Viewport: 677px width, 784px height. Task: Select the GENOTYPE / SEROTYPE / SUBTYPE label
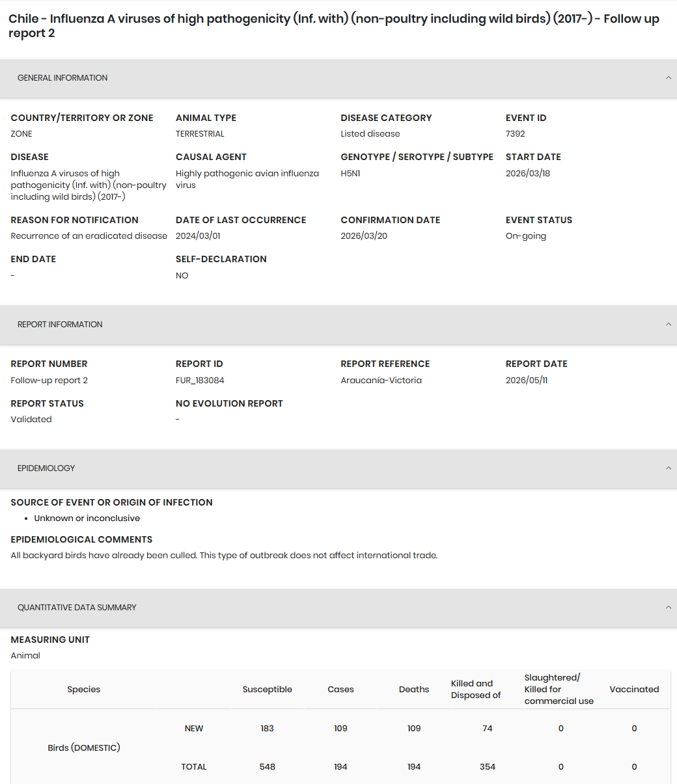(x=417, y=157)
